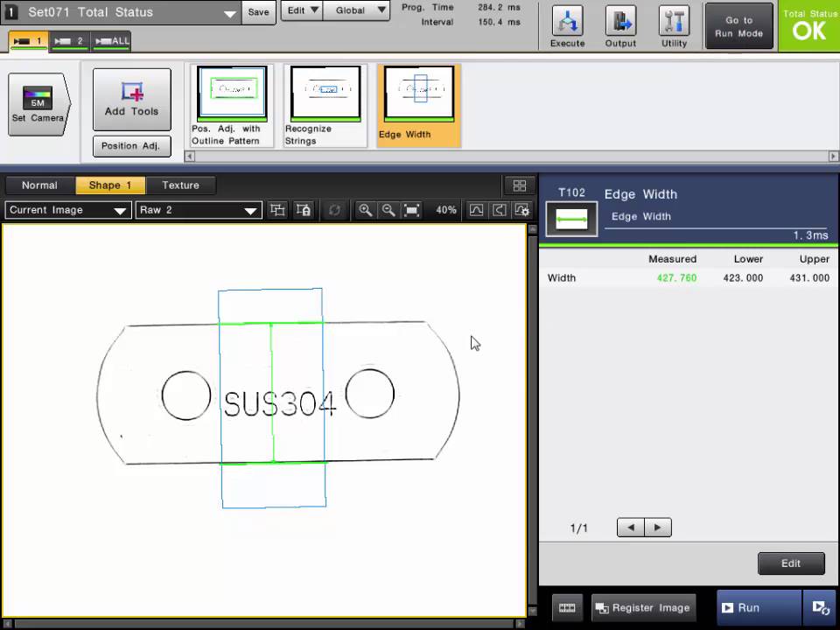
Task: Switch to the ALL cameras tab
Action: pyautogui.click(x=111, y=41)
